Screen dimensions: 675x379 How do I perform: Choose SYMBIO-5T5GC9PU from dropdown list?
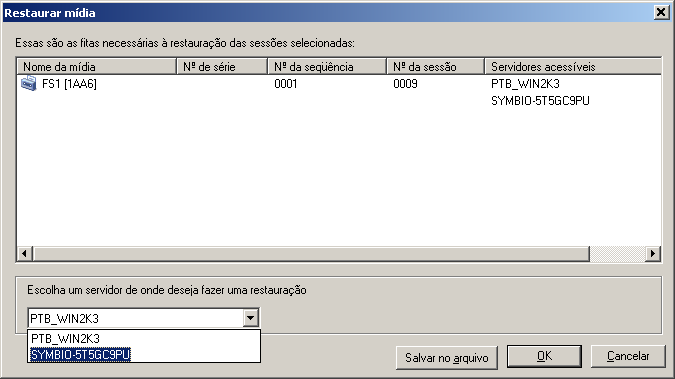(x=80, y=354)
